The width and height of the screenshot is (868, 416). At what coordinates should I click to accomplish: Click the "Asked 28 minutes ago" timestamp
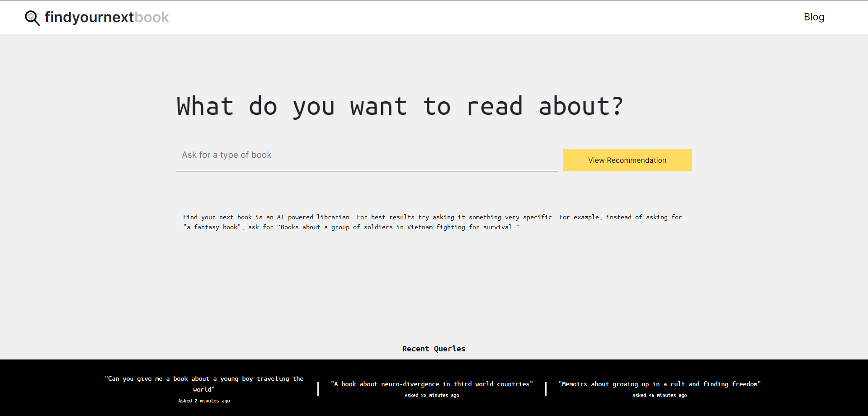pos(432,395)
